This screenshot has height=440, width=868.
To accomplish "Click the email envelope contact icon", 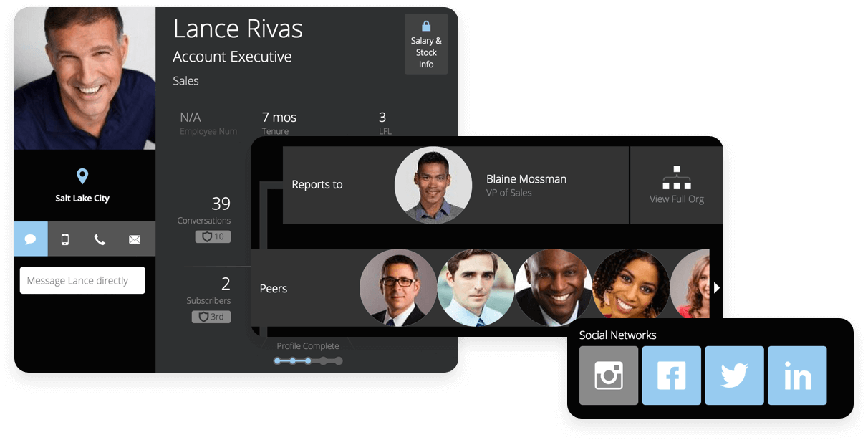I will (135, 239).
